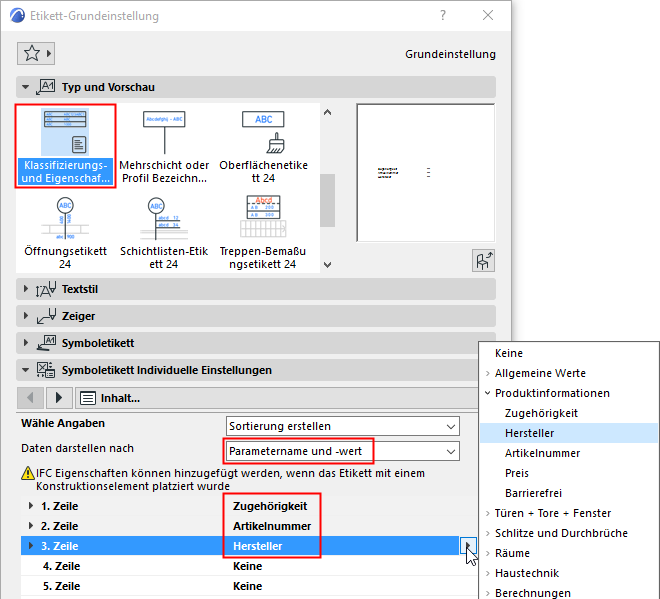
Task: Click the label type list scroll up arrow
Action: click(x=327, y=112)
